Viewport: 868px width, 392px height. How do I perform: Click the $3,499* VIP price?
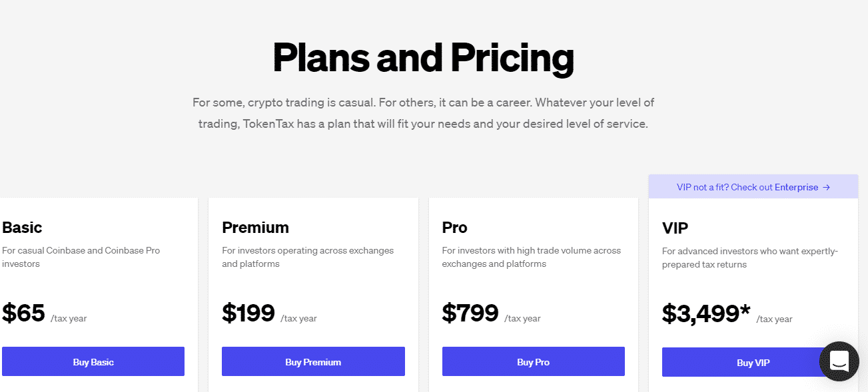(x=706, y=313)
